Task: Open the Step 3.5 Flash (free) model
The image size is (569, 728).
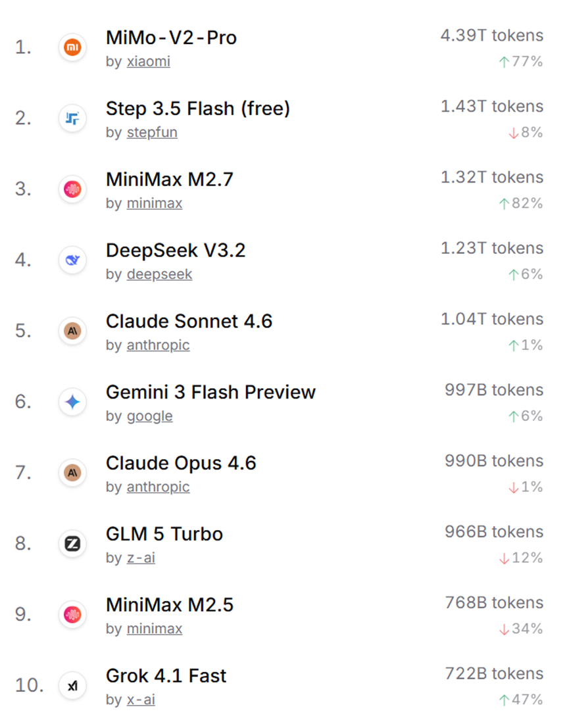Action: click(x=197, y=109)
